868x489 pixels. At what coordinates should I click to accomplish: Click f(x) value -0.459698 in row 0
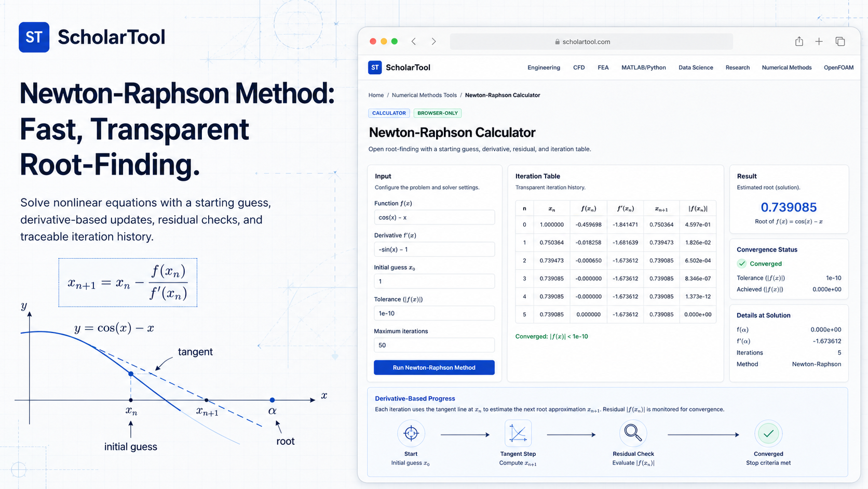click(x=588, y=224)
